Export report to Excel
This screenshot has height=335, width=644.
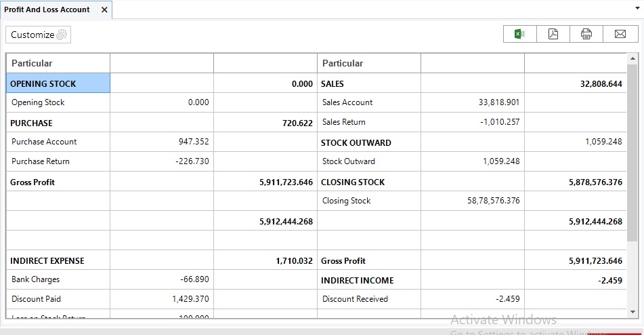point(520,34)
